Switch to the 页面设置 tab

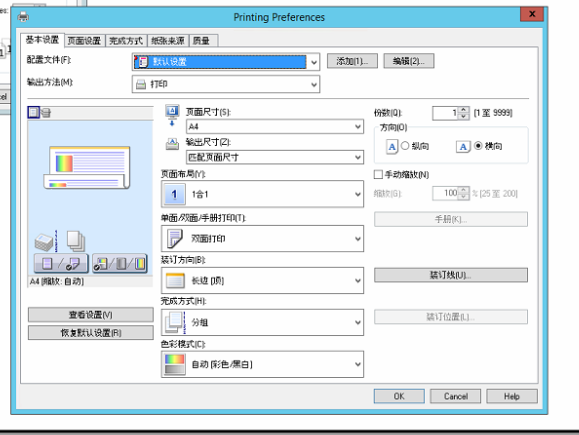point(85,40)
